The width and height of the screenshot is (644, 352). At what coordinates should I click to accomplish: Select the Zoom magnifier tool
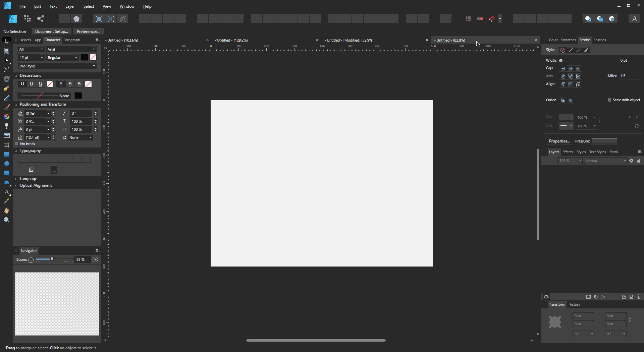[x=7, y=220]
